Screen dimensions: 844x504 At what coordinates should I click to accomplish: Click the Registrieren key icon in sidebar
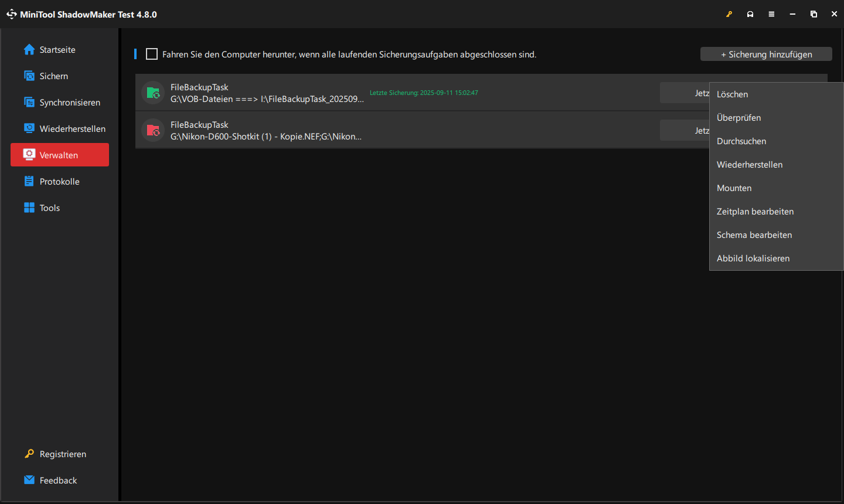29,454
